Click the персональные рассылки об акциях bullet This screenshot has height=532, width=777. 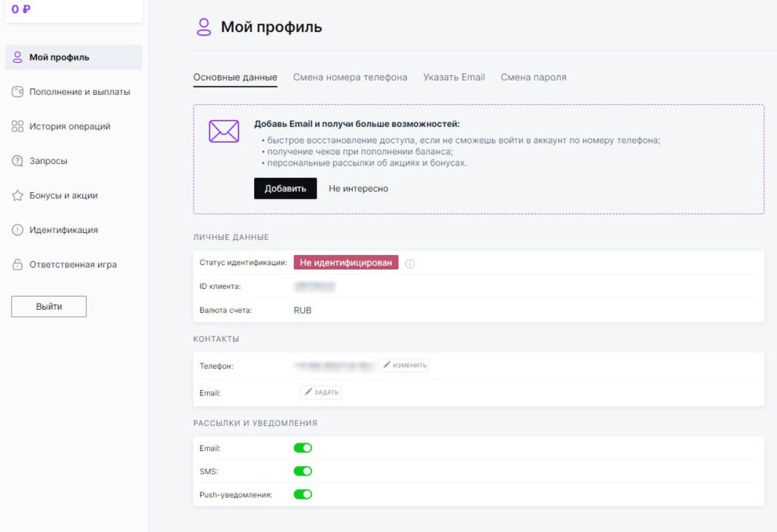pos(367,162)
